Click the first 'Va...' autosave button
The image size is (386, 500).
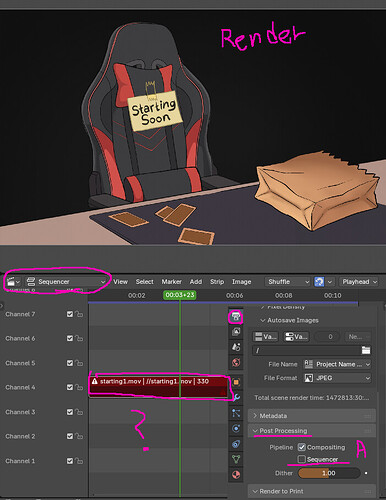(x=265, y=337)
